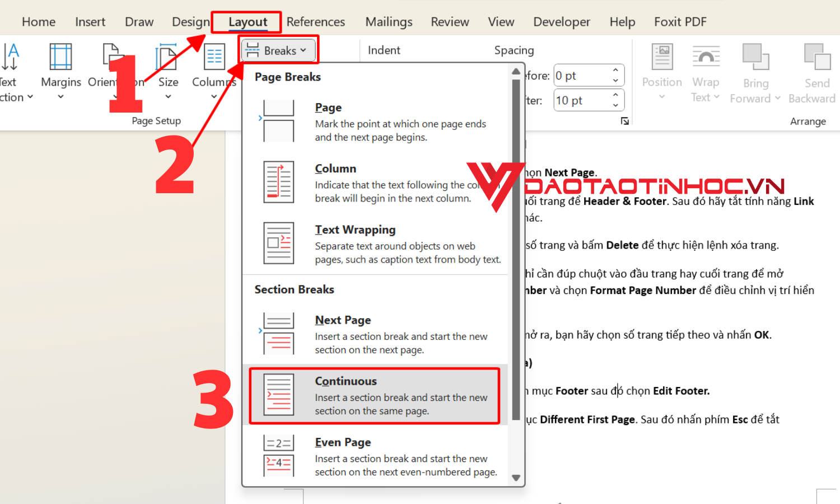This screenshot has height=504, width=840.
Task: Click 'Different First Page' text in document
Action: pos(587,419)
